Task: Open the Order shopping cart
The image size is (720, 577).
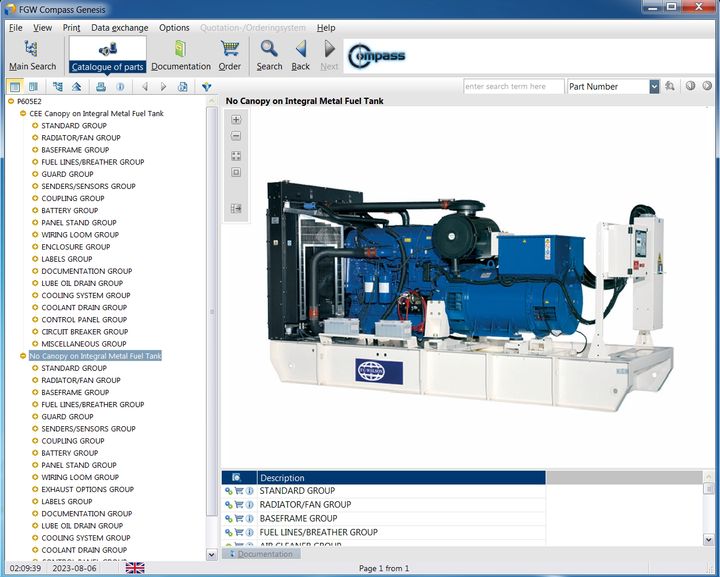Action: (230, 56)
